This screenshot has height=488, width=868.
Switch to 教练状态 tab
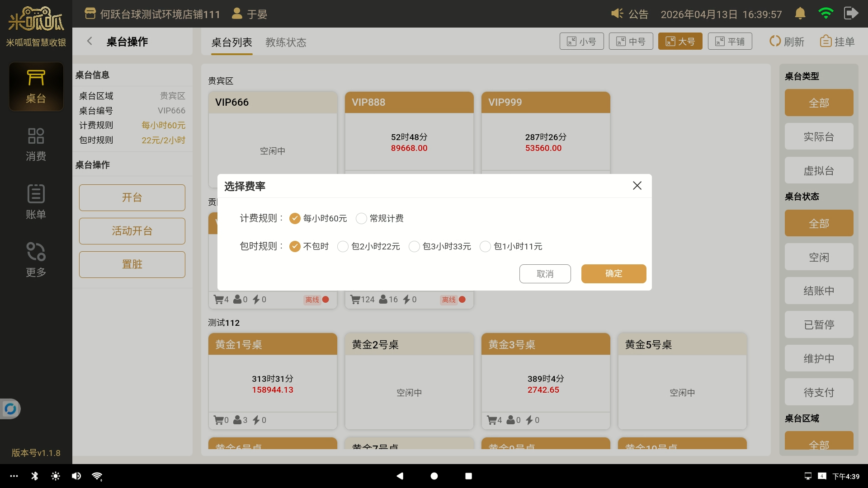[286, 42]
